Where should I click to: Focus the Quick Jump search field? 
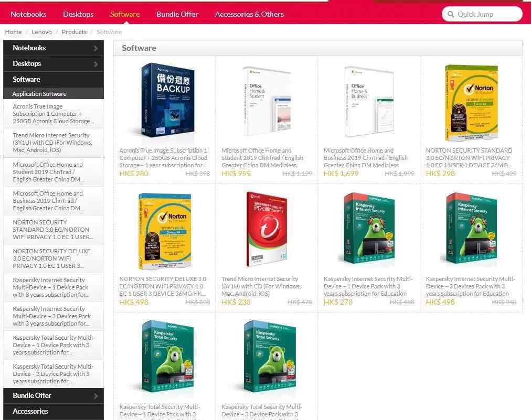pyautogui.click(x=482, y=14)
